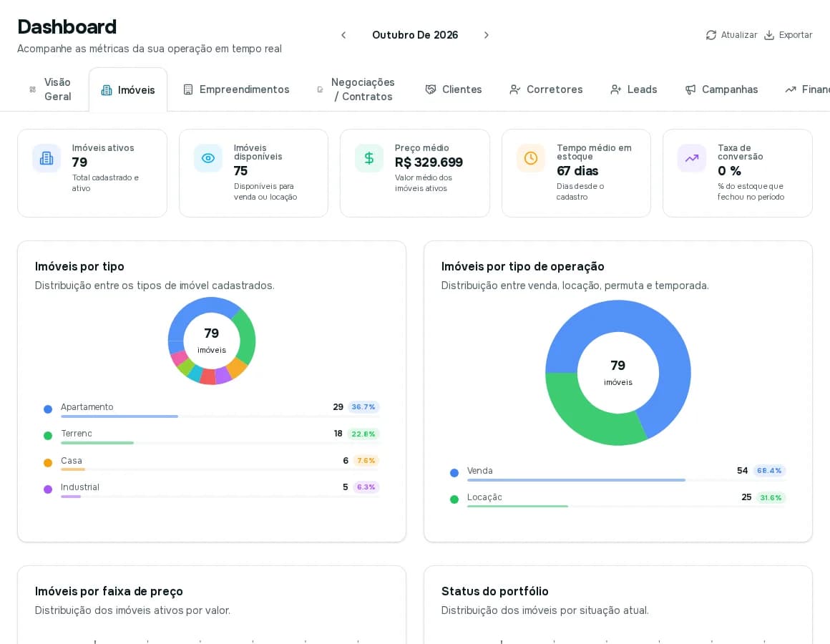Open the Visão Geral tab

[x=52, y=89]
